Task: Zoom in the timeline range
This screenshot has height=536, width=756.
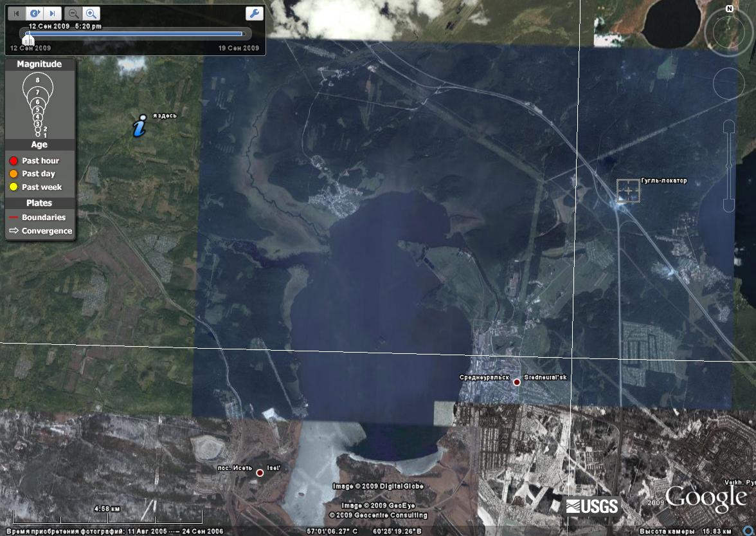Action: [91, 14]
